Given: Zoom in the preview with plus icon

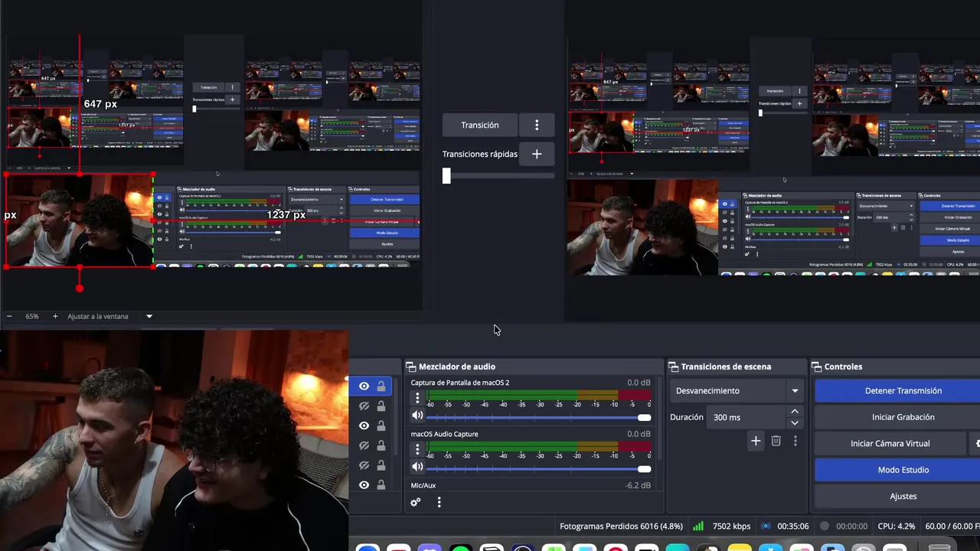Looking at the screenshot, I should tap(55, 316).
